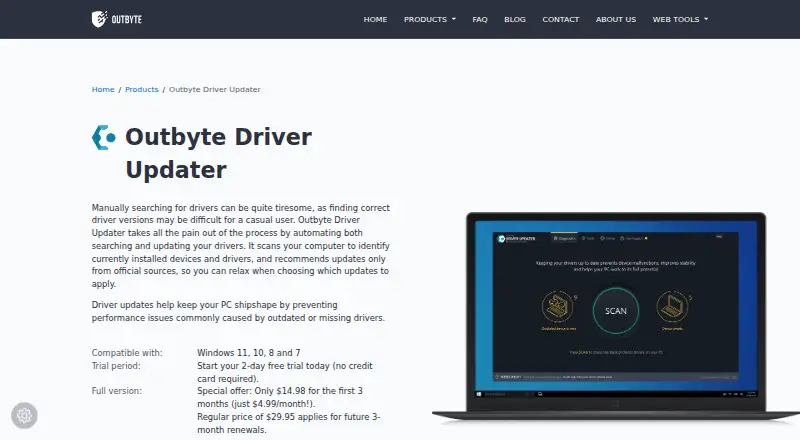
Task: Click the 'Full version:' label
Action: coord(117,391)
